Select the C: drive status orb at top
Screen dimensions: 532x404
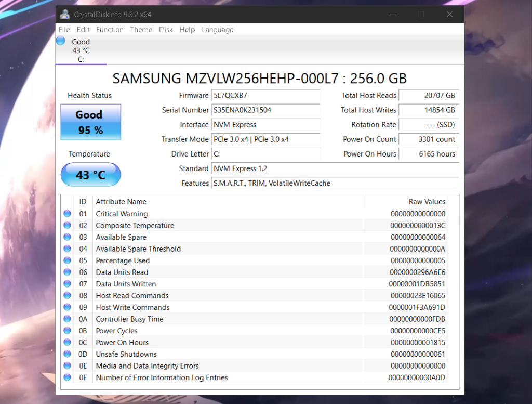(61, 41)
